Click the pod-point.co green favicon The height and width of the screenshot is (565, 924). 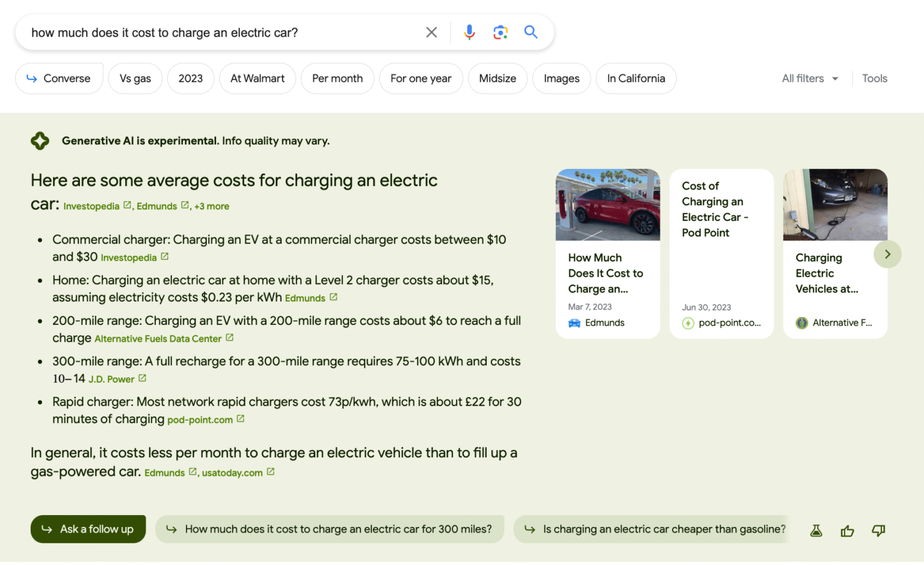click(688, 323)
